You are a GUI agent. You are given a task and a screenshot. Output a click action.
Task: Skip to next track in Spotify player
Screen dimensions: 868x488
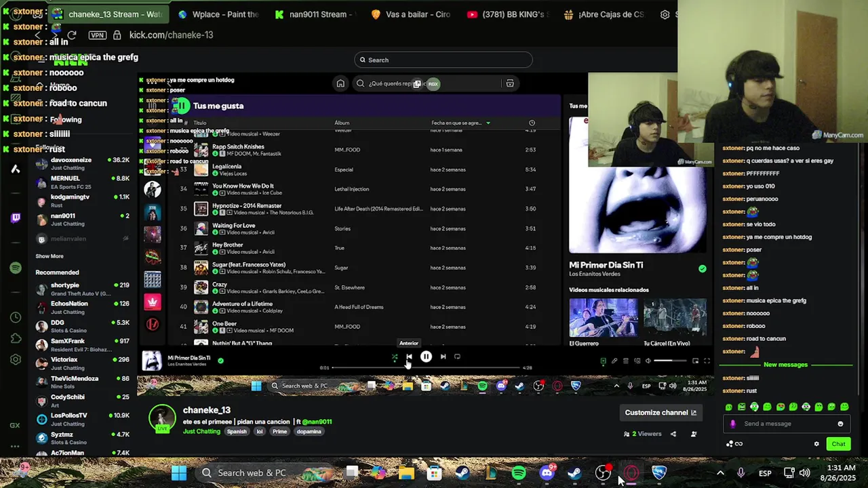(x=443, y=357)
